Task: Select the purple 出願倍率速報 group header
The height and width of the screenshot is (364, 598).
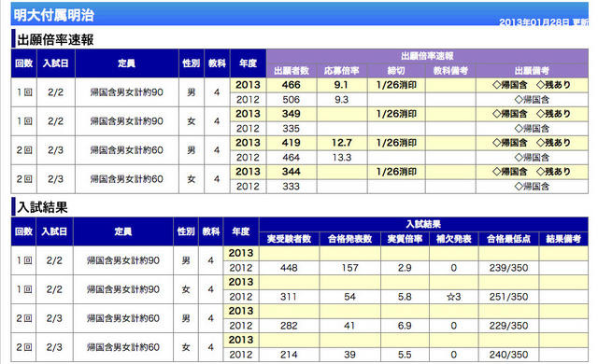Action: coord(427,56)
